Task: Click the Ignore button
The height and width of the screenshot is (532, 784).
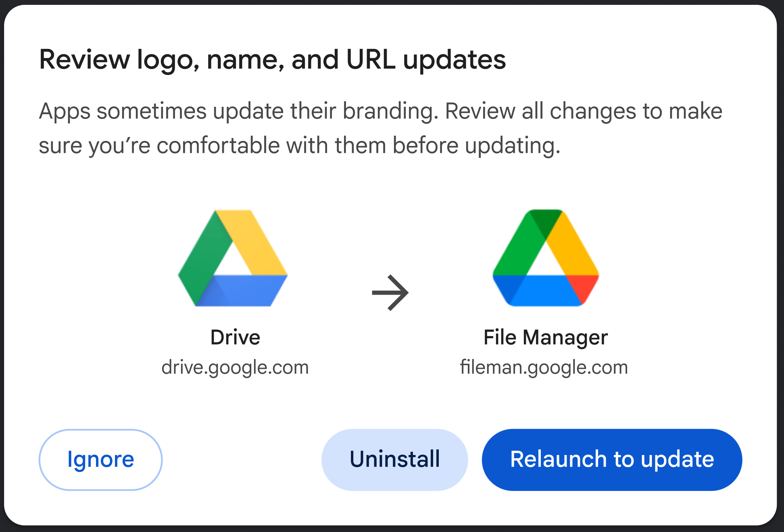Action: (100, 459)
